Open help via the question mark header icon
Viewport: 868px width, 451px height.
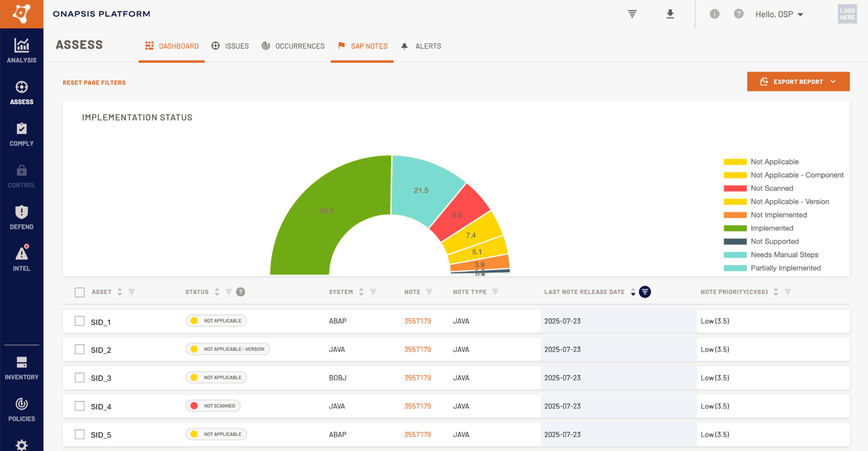[x=739, y=14]
